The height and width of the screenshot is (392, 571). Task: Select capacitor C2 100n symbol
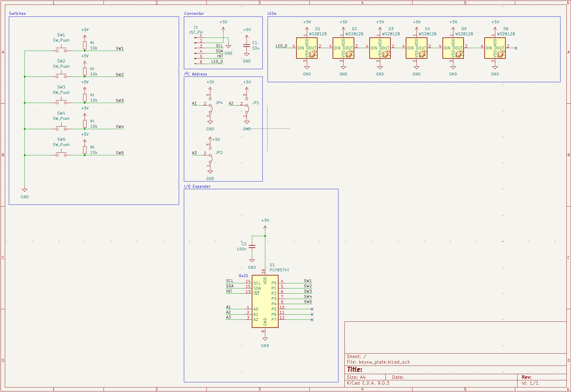pyautogui.click(x=252, y=246)
